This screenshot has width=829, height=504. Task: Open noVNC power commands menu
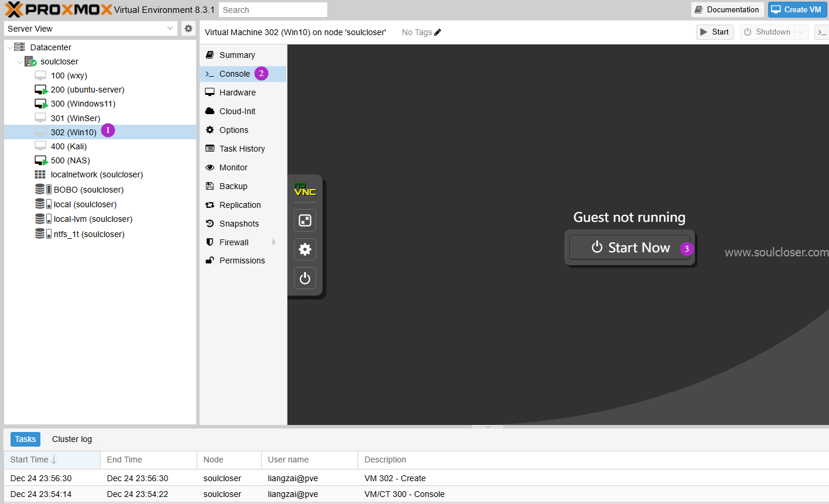[x=305, y=279]
